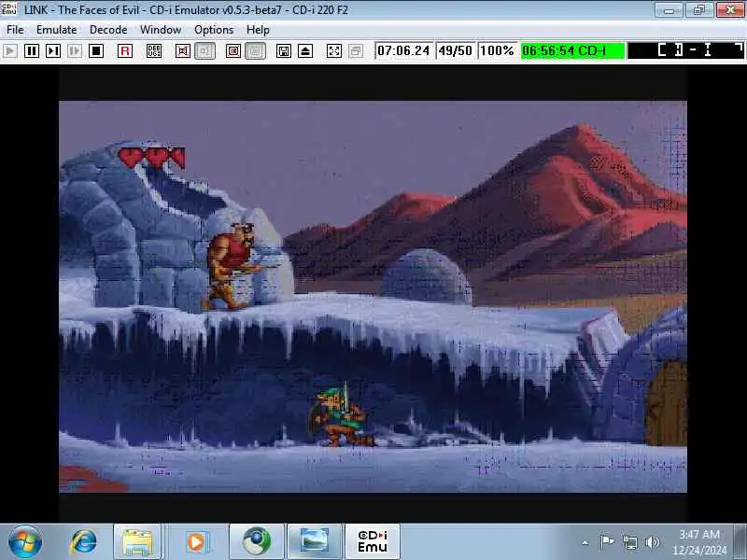Click the grayed-out Play button in toolbar
The height and width of the screenshot is (560, 747).
point(10,51)
